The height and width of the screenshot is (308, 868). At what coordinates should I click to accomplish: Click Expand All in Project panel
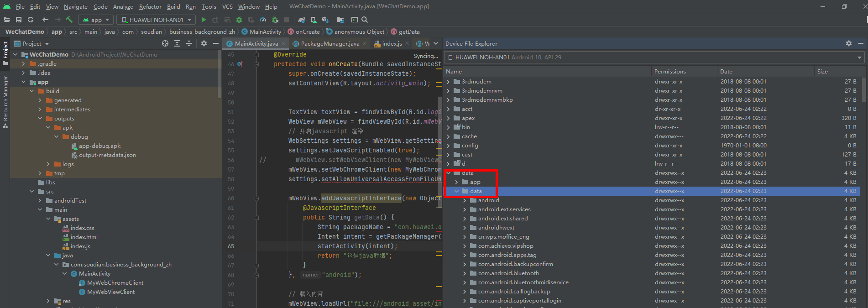(177, 43)
